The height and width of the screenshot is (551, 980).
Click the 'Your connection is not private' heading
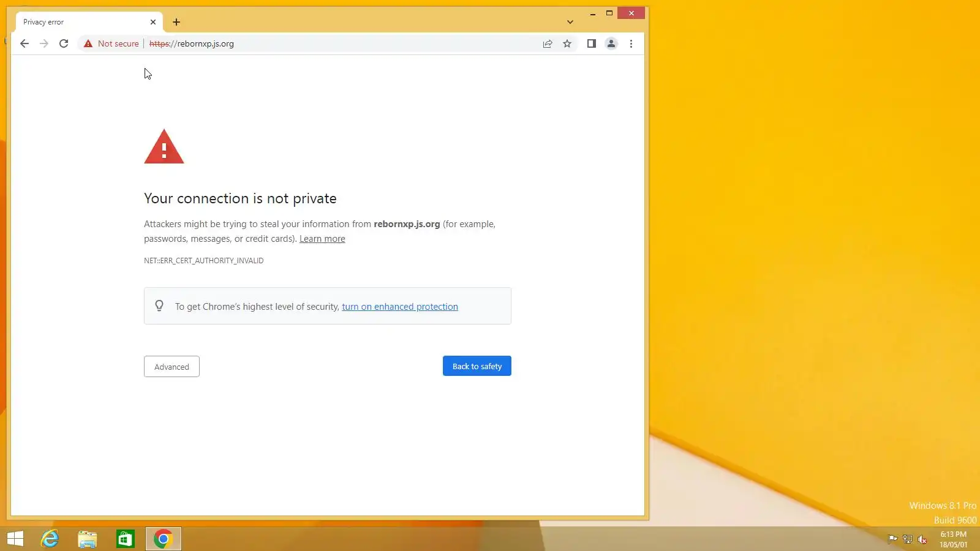click(x=240, y=198)
